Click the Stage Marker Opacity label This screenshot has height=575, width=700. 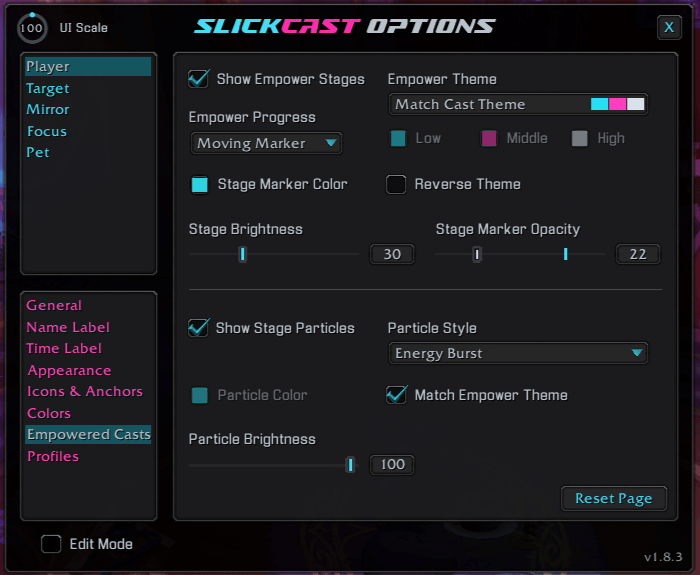click(x=508, y=229)
